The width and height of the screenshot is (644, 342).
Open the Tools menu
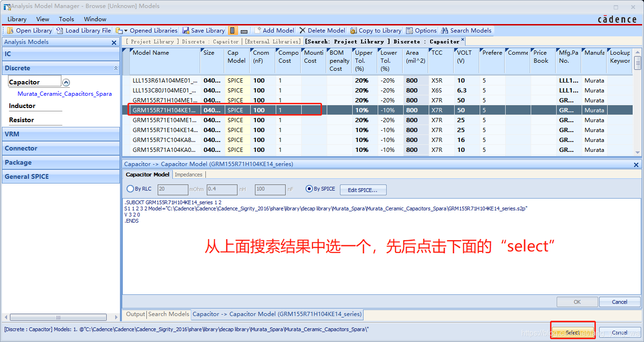click(67, 19)
